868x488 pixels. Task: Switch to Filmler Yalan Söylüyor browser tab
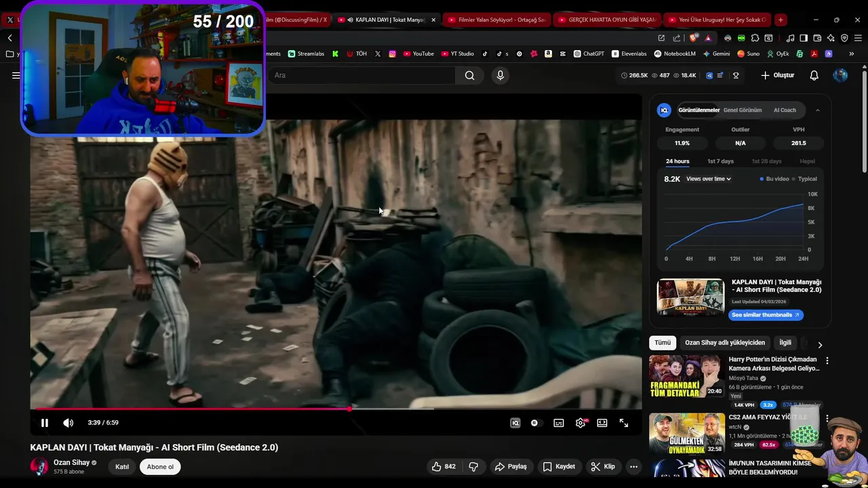pyautogui.click(x=496, y=20)
